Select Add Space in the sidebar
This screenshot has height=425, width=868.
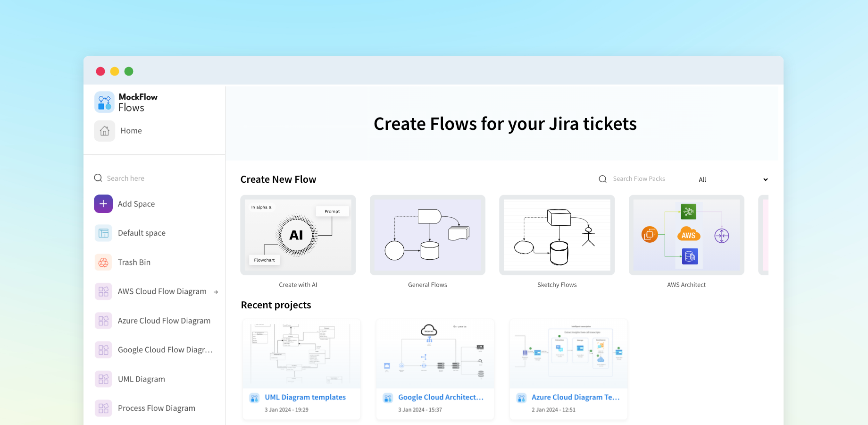coord(136,204)
